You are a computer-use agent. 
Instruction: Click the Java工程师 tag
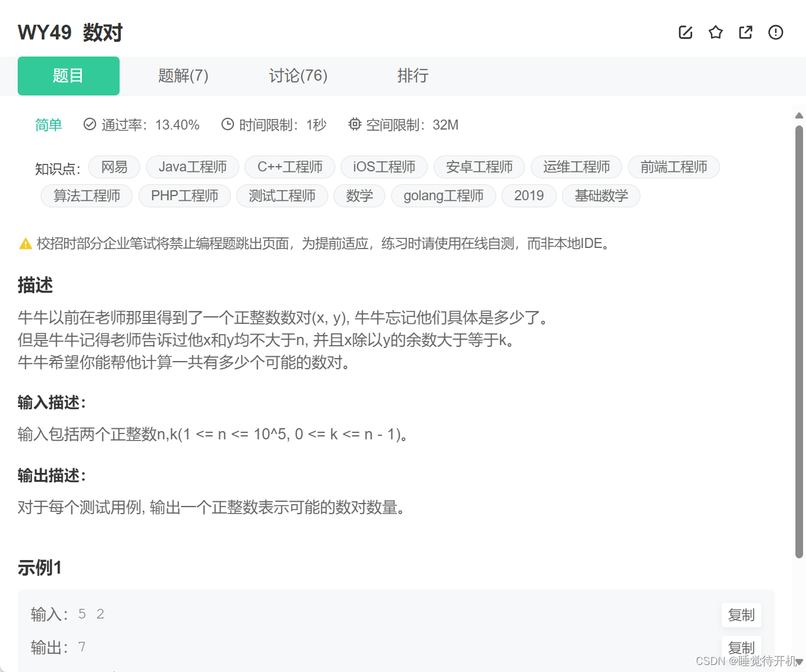coord(193,167)
